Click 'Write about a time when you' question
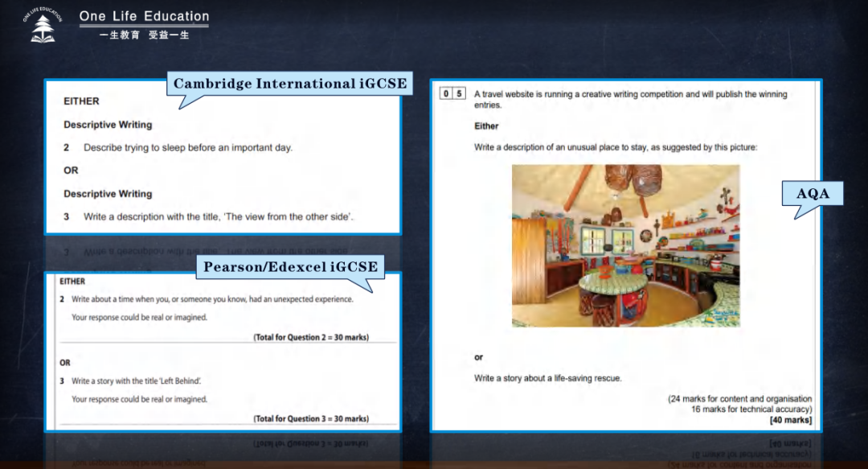The width and height of the screenshot is (868, 469). 212,299
